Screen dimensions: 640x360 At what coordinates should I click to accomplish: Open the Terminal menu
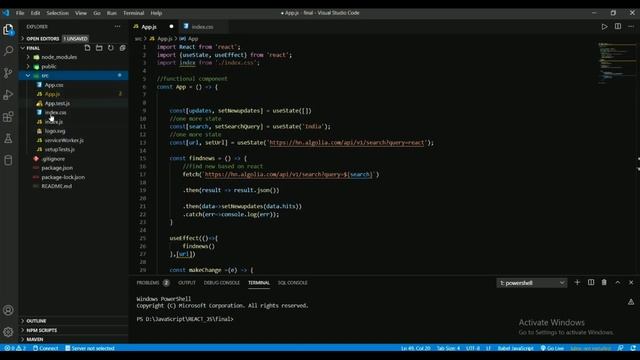coord(134,13)
